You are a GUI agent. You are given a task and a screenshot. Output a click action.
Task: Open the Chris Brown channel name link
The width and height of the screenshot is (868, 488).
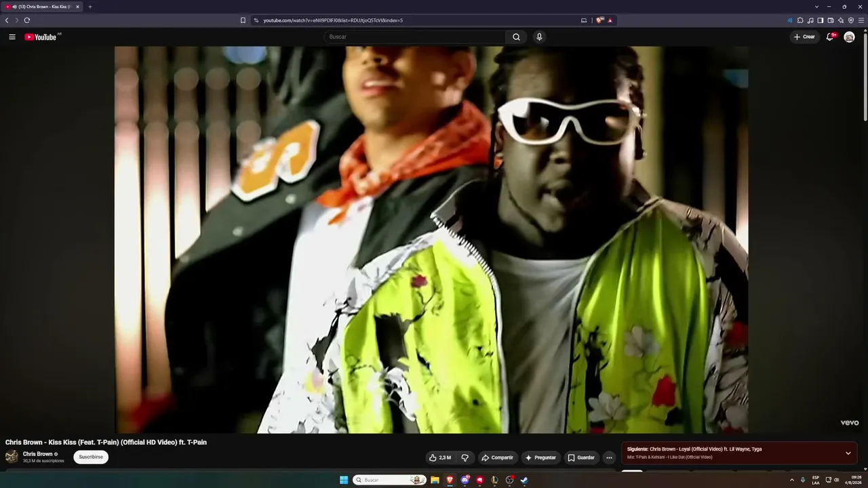(x=37, y=454)
